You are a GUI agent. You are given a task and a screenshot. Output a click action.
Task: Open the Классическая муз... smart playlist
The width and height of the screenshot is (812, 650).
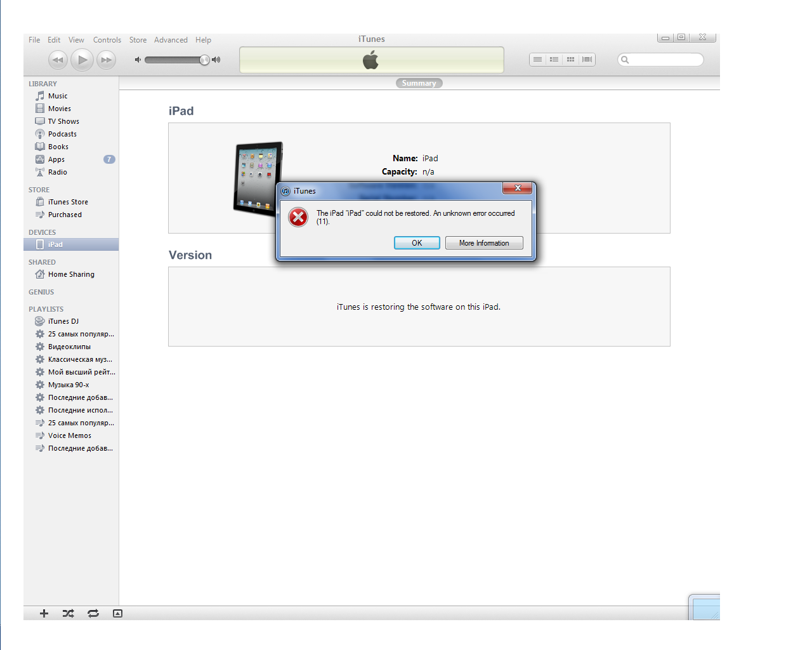click(x=80, y=359)
